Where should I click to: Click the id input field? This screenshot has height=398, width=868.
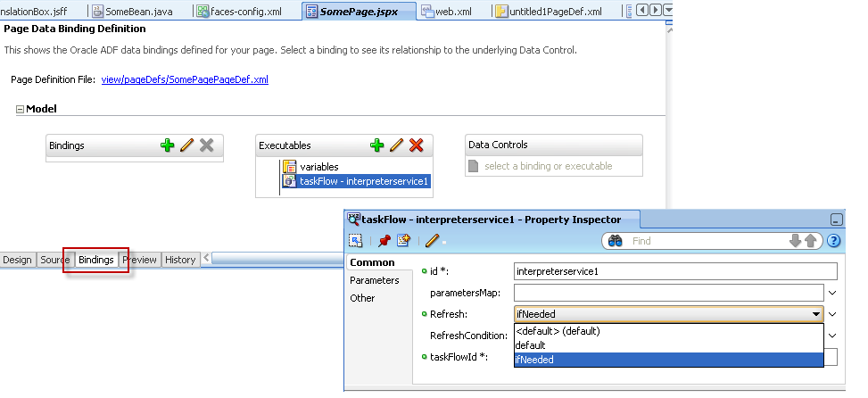pos(675,271)
